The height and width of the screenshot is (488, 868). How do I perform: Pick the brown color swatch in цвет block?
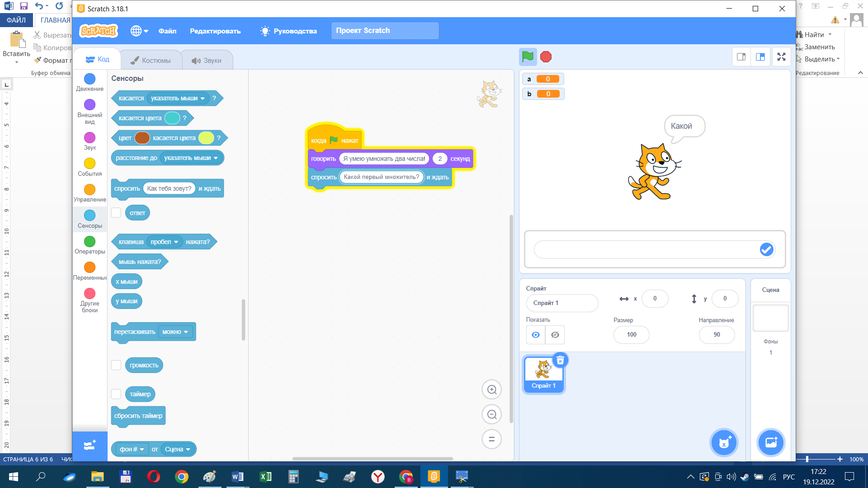tap(142, 138)
